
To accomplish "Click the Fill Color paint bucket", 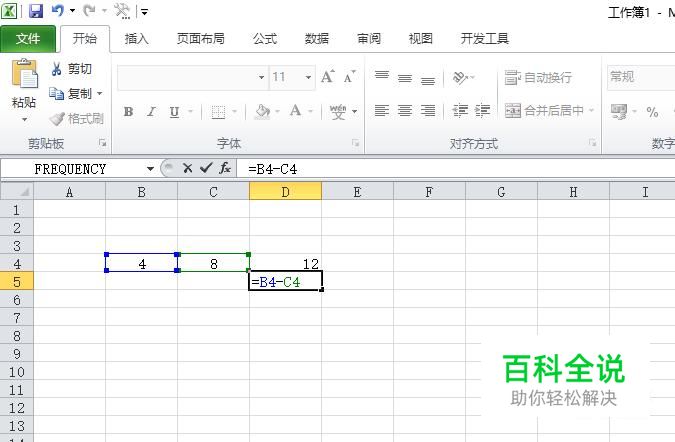I will click(262, 112).
